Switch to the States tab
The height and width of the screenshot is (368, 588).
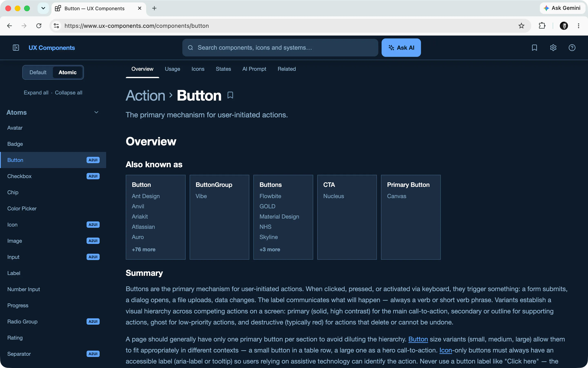[223, 69]
